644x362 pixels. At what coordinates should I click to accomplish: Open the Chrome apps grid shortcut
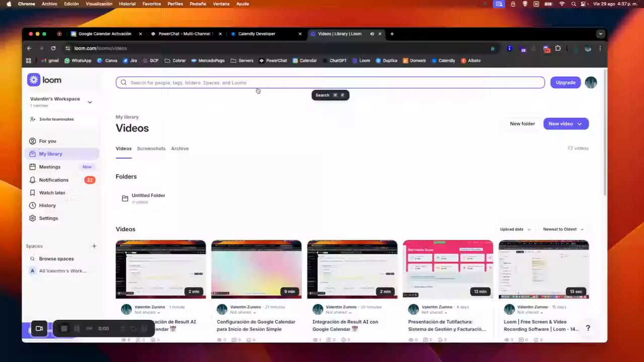point(29,60)
